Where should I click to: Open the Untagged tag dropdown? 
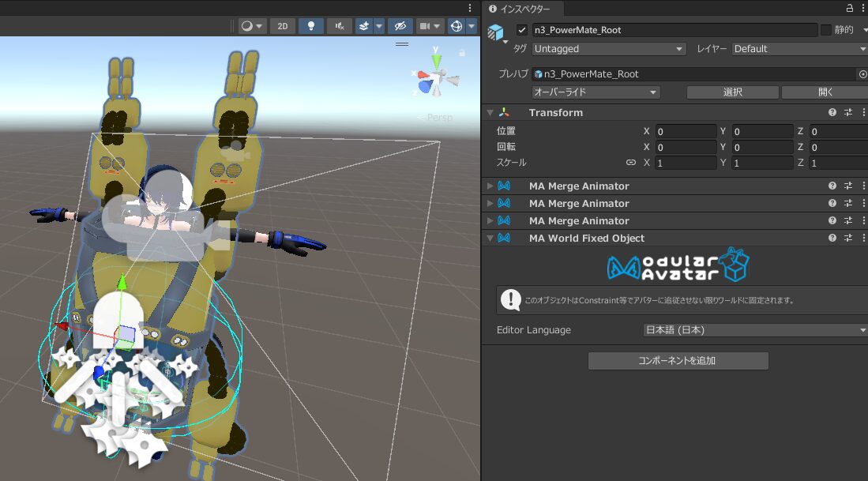608,49
